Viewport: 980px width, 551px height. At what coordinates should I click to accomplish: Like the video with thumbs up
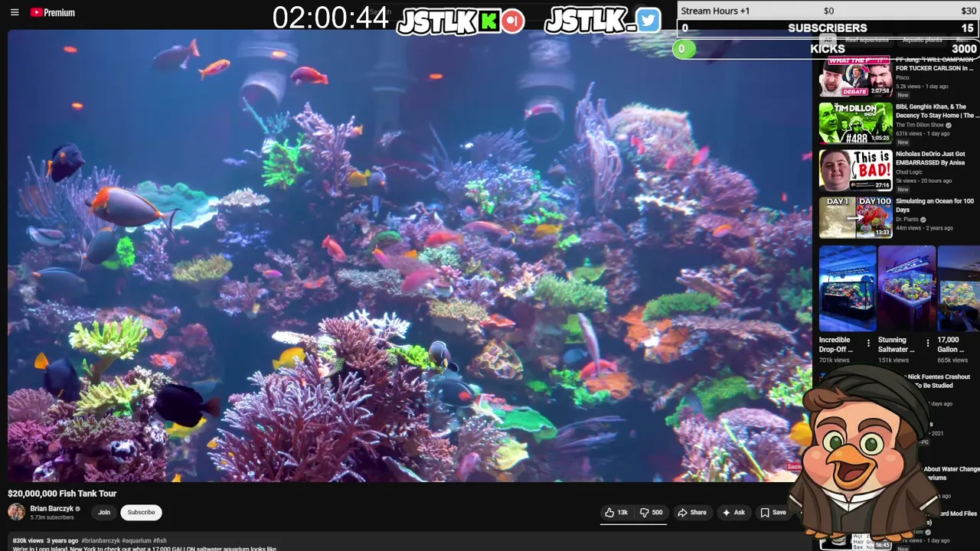616,513
